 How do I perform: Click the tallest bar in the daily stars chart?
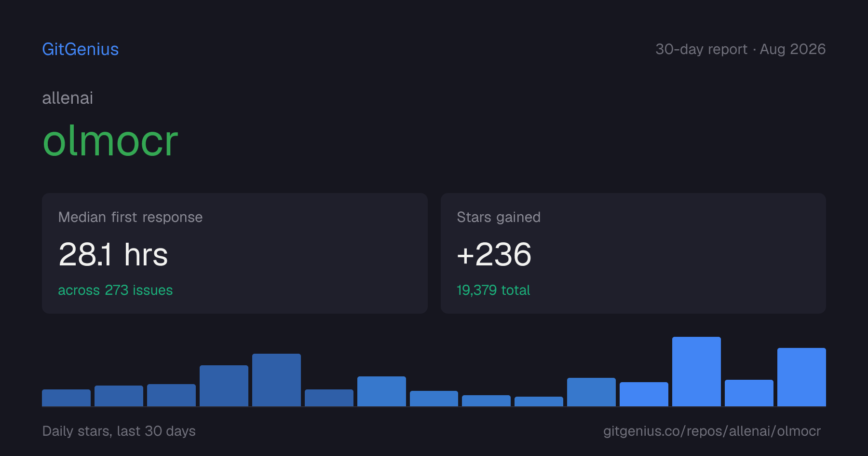[696, 372]
